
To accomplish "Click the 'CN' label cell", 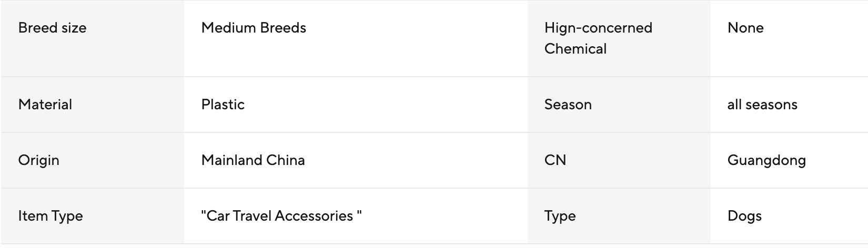I will point(556,160).
